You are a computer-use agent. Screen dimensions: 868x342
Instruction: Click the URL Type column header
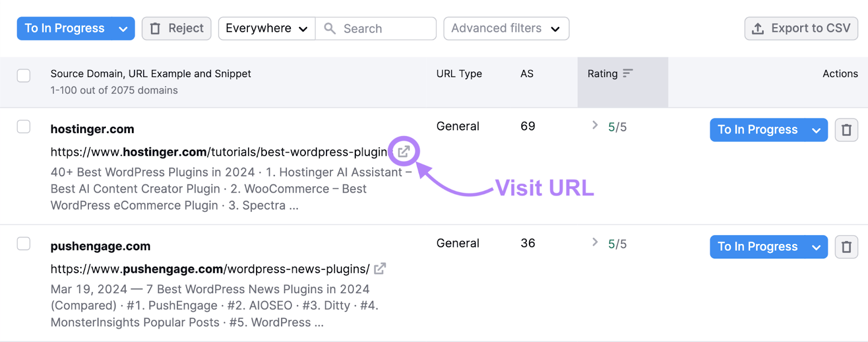tap(459, 74)
